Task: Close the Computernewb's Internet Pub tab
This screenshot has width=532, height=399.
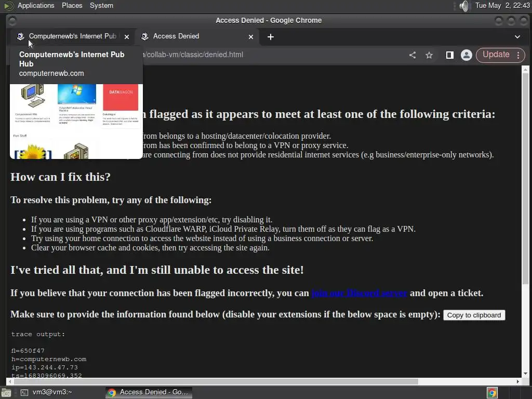Action: tap(127, 37)
